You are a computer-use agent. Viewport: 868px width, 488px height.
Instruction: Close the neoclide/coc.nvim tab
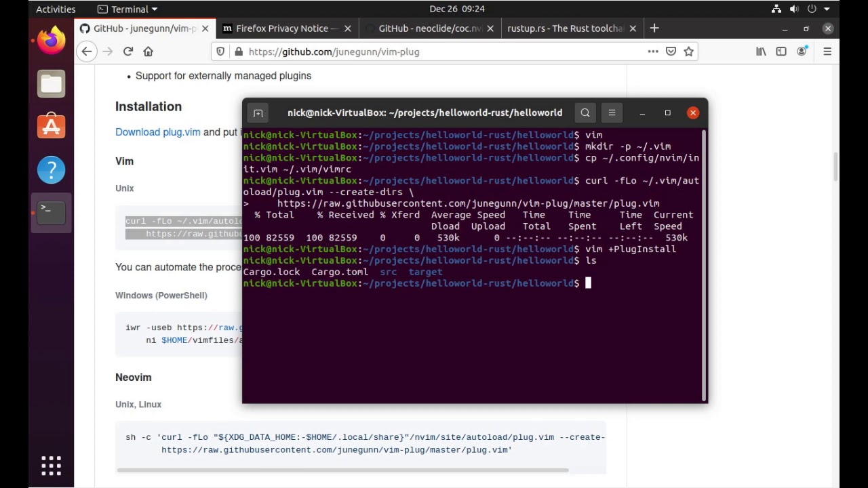[x=490, y=28]
